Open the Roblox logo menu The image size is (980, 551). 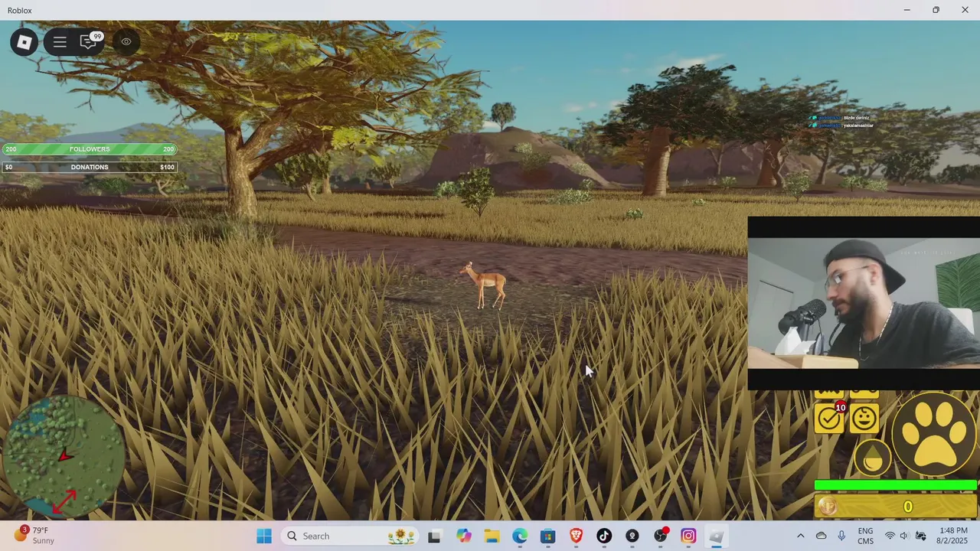tap(24, 42)
